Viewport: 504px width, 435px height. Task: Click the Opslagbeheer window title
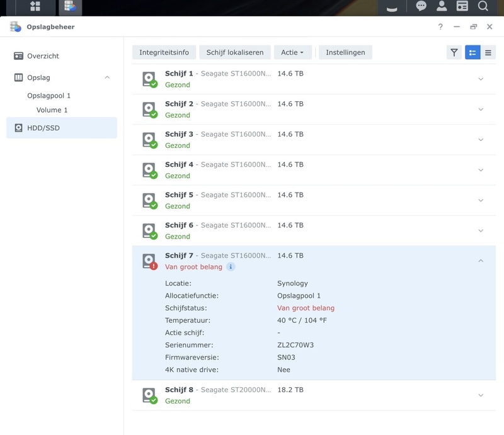(x=50, y=27)
